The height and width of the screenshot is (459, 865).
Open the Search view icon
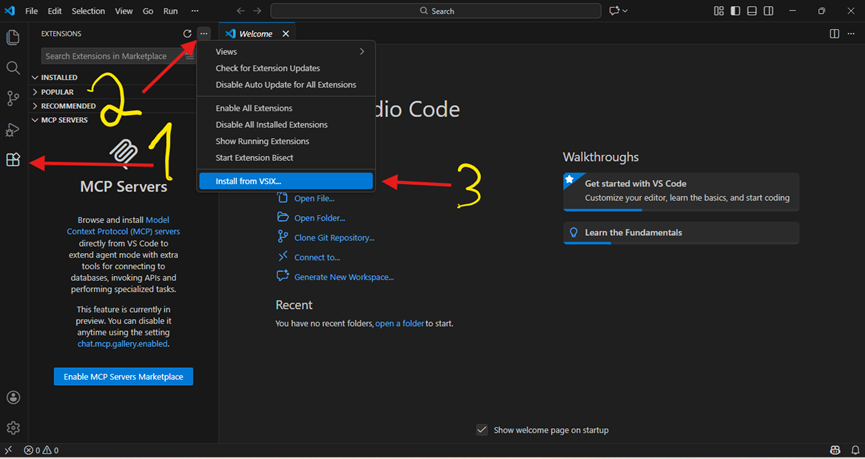tap(13, 68)
